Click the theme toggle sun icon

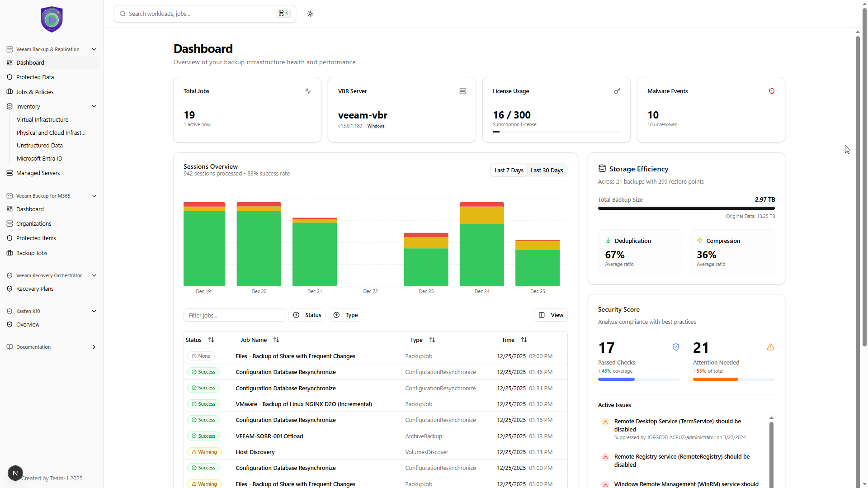[x=310, y=14]
